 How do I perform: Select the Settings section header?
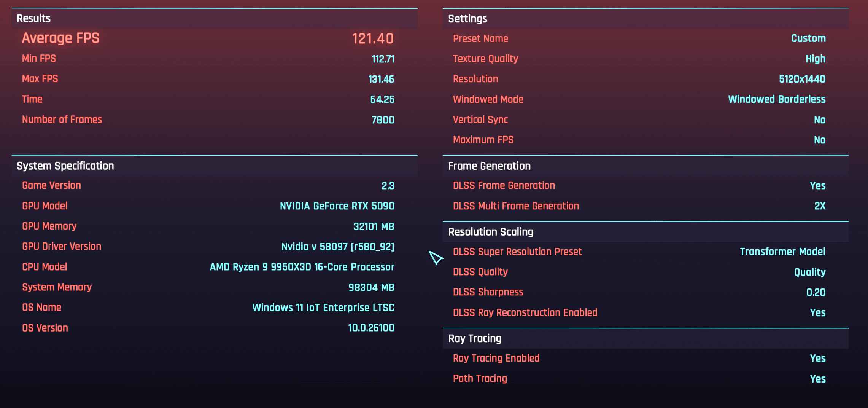[x=467, y=19]
